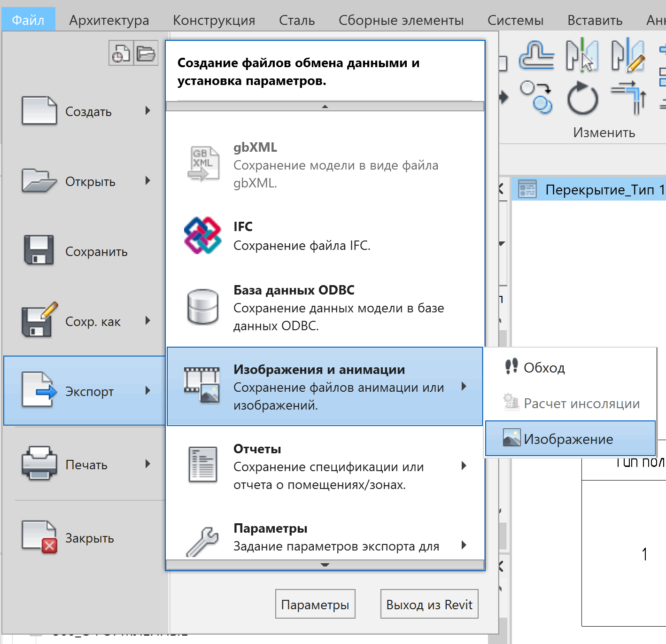The height and width of the screenshot is (644, 666).
Task: Select База данных ODBC export entry
Action: [325, 307]
